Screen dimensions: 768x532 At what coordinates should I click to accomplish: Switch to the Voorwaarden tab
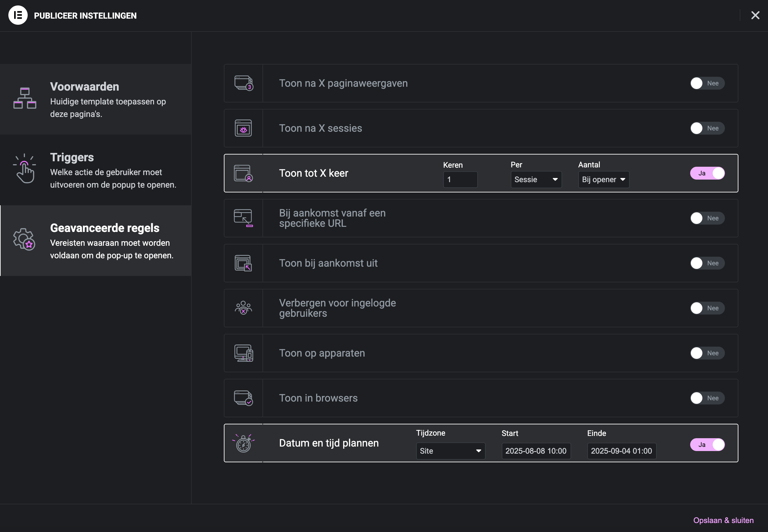pos(96,99)
